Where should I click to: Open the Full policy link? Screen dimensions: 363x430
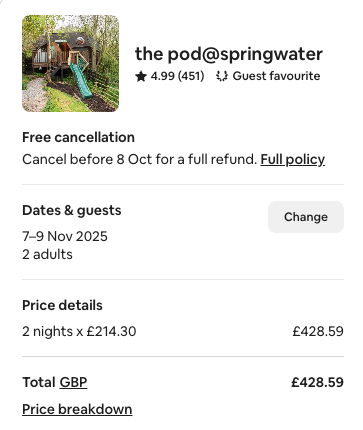292,160
